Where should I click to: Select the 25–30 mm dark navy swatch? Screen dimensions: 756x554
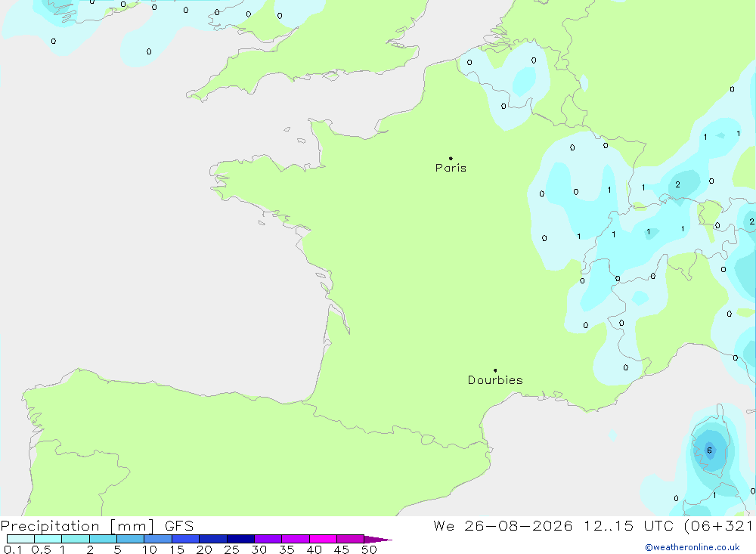tap(240, 539)
